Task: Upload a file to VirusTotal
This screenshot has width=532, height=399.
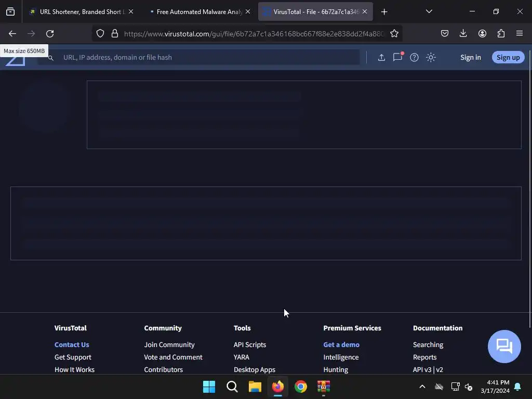Action: click(381, 57)
